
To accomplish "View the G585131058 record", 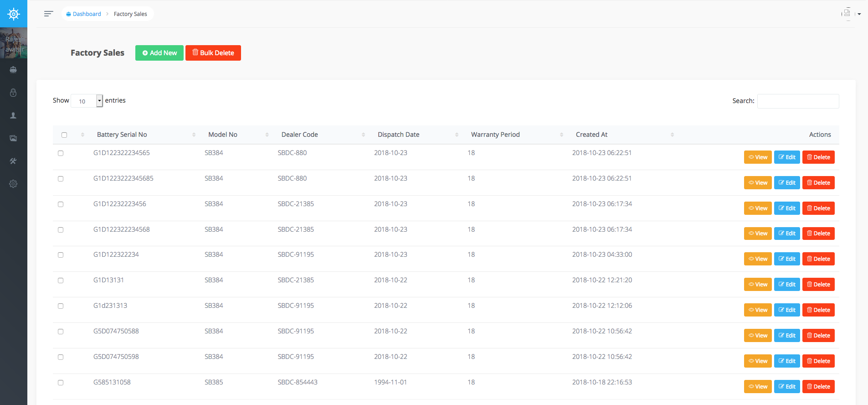I will (x=758, y=387).
